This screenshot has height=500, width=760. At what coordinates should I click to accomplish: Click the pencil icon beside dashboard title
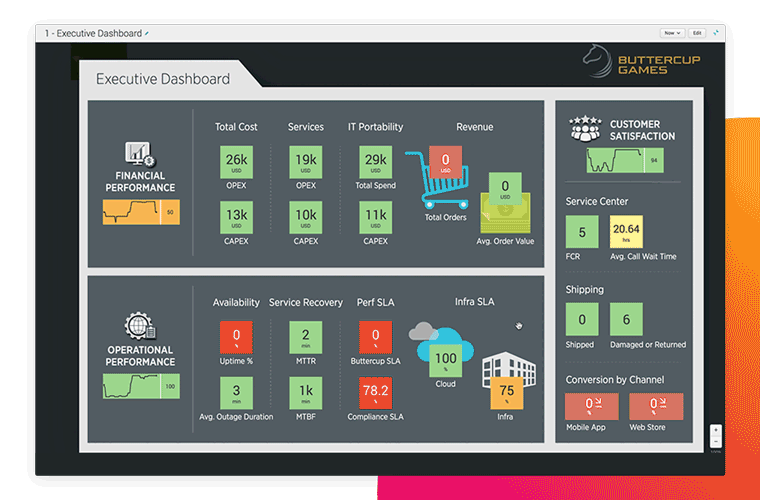[x=147, y=33]
